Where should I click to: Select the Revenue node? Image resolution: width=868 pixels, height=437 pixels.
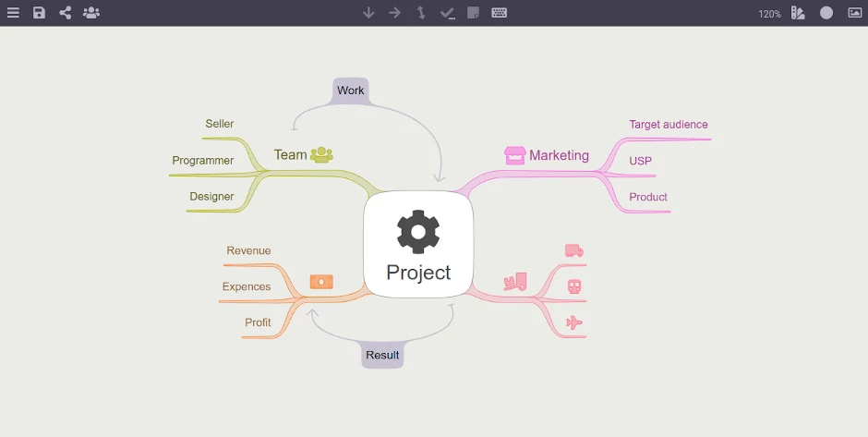click(x=248, y=250)
